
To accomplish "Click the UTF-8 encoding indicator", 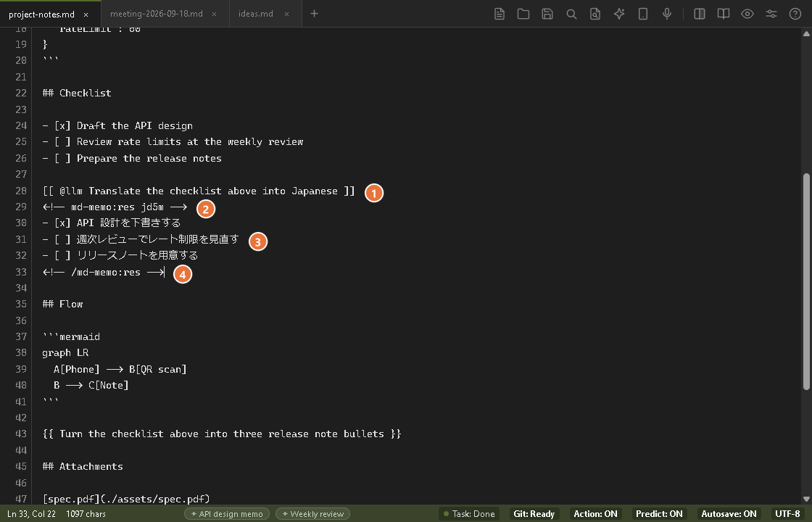I will click(x=787, y=514).
